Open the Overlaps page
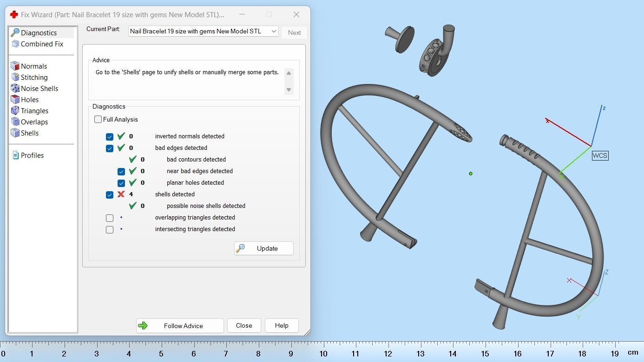The image size is (644, 362). click(34, 122)
